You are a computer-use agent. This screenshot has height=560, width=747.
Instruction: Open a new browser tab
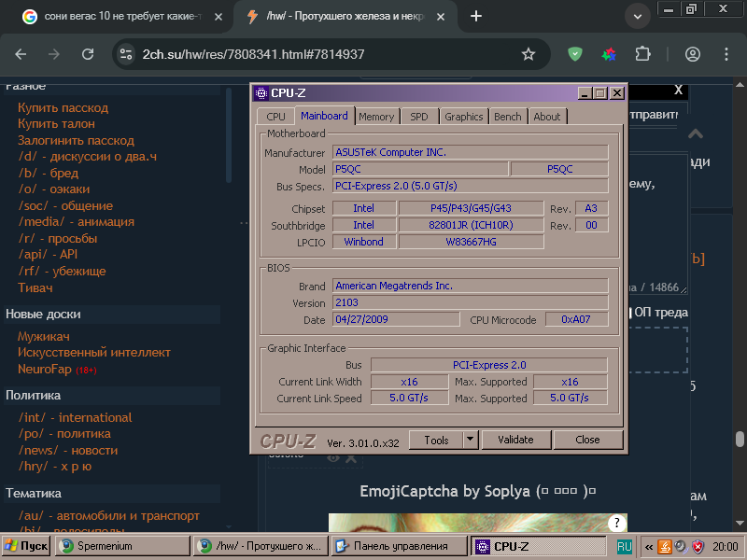[476, 16]
